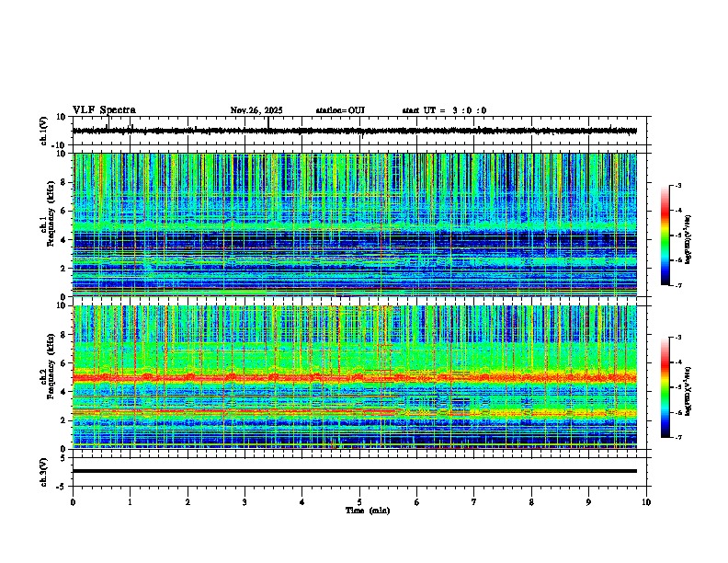The height and width of the screenshot is (563, 728).
Task: Click time-axis tick label "4"
Action: click(301, 502)
